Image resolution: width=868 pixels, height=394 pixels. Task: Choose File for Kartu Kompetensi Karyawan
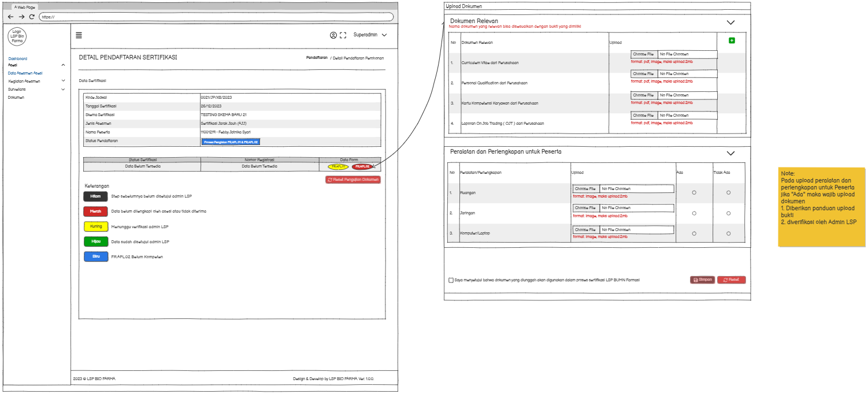tap(643, 95)
